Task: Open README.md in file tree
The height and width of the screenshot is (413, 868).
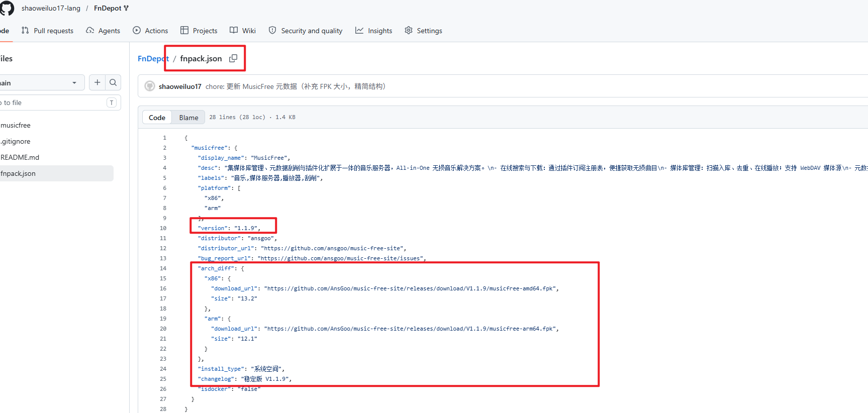Action: (x=20, y=157)
